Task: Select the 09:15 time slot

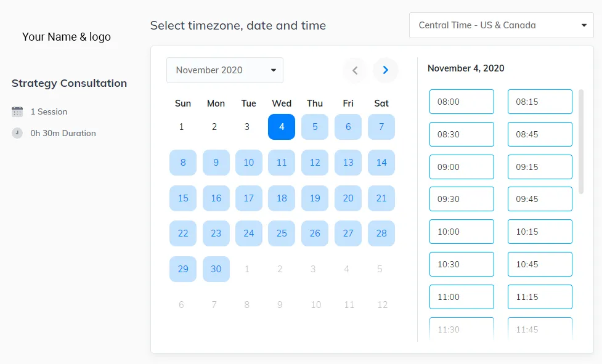Action: pyautogui.click(x=540, y=167)
